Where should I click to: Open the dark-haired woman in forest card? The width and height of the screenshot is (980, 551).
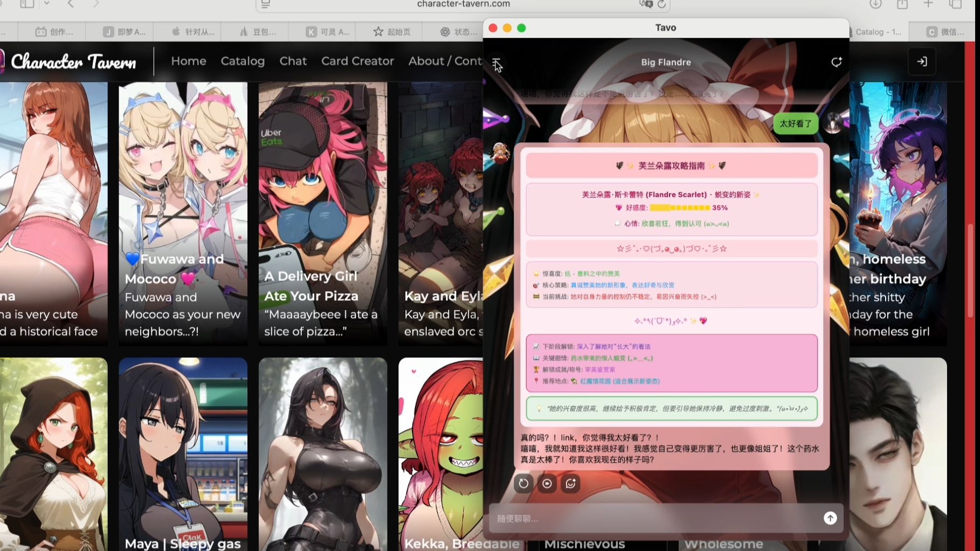(x=322, y=454)
